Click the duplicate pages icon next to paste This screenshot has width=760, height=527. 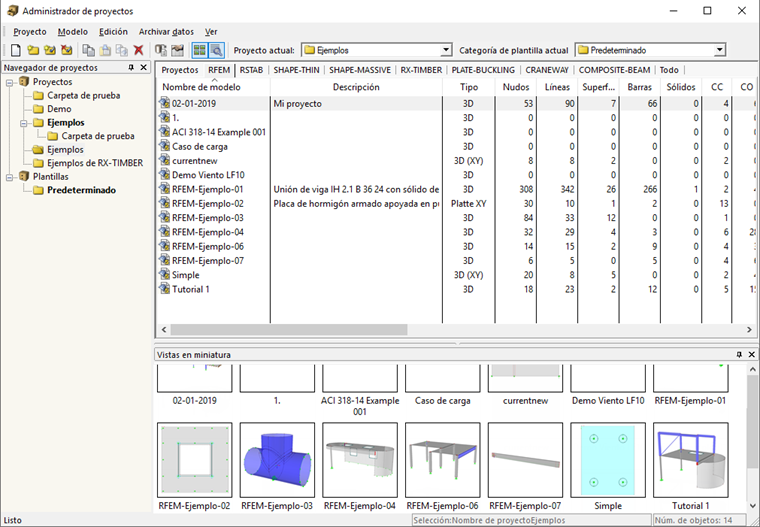(x=122, y=50)
